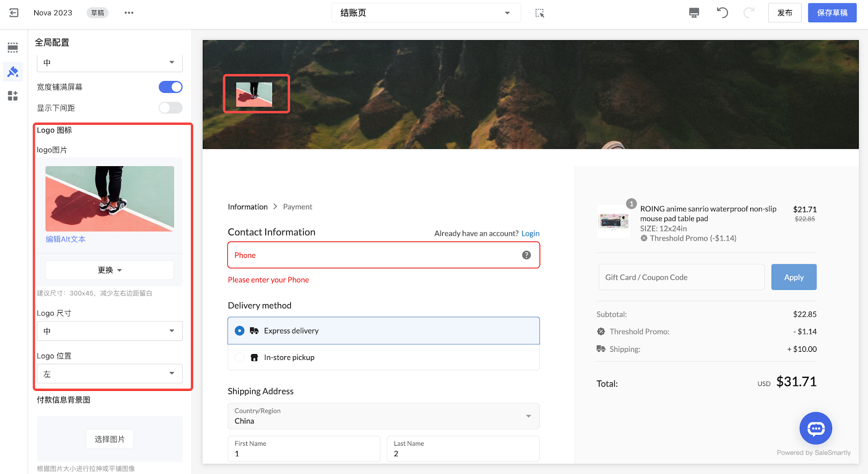Click the Phone field help question icon

pyautogui.click(x=526, y=255)
